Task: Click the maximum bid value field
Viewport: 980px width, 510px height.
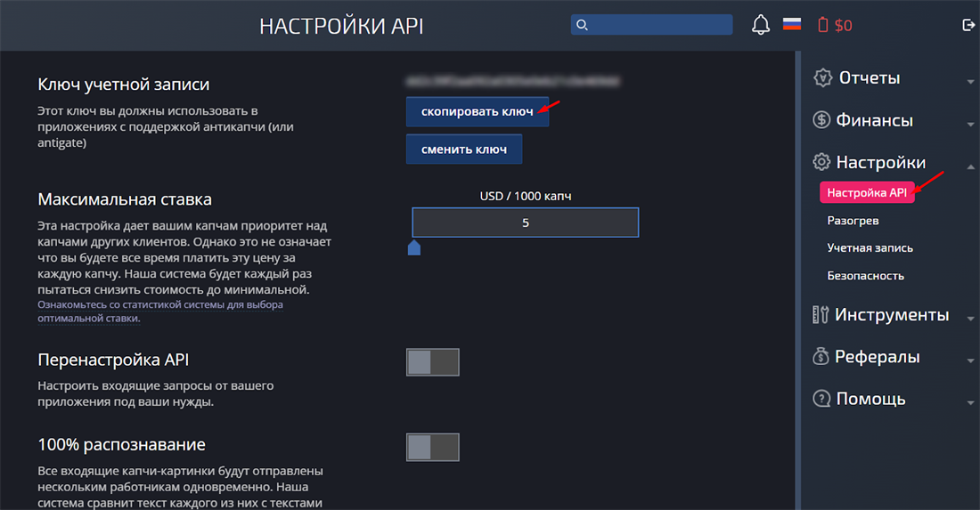Action: click(525, 223)
